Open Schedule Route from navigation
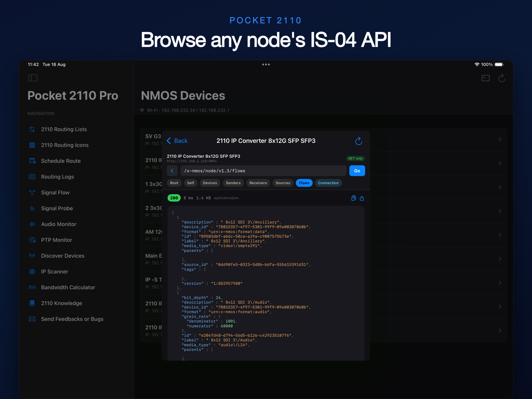 click(61, 161)
